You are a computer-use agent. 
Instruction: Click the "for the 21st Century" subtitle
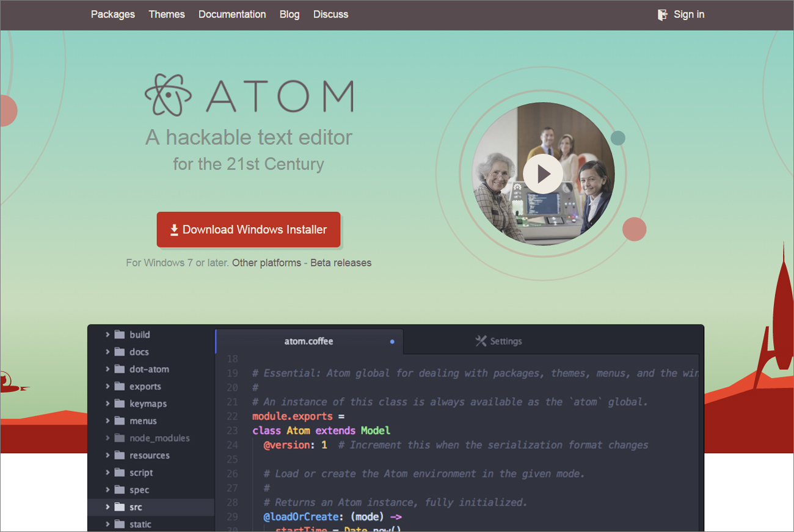[249, 164]
